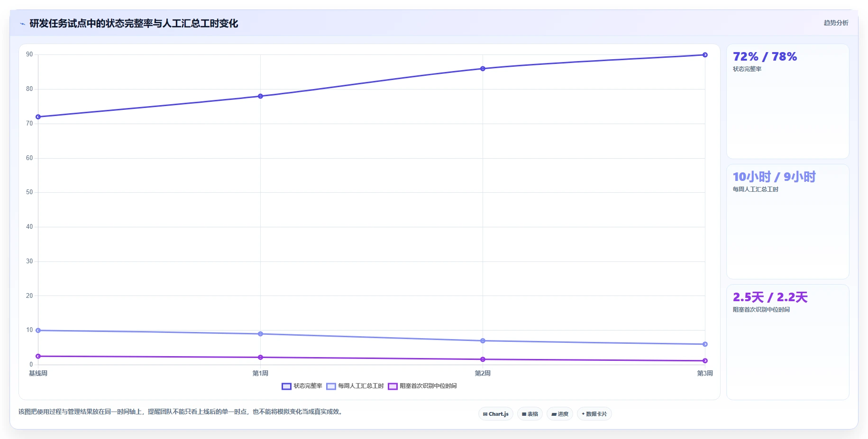Click the 状态完整率 data point at 第1周
Viewport: 868px width, 439px height.
click(x=260, y=96)
